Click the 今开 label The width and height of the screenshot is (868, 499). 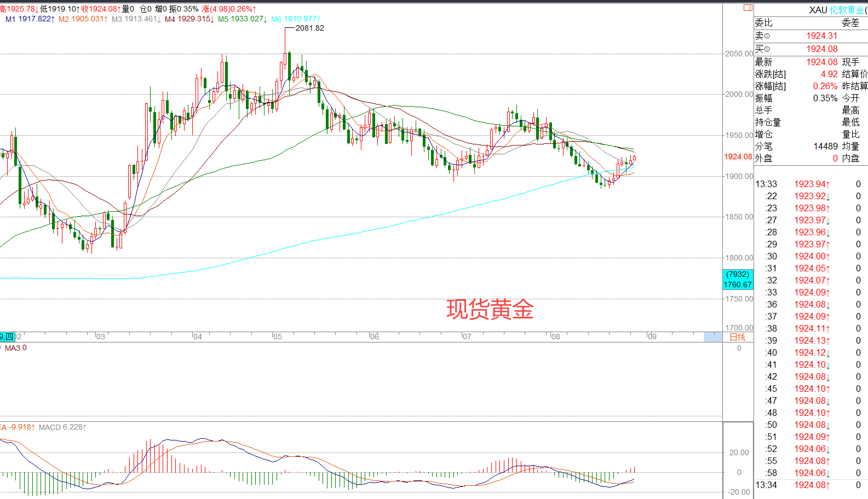coord(850,98)
